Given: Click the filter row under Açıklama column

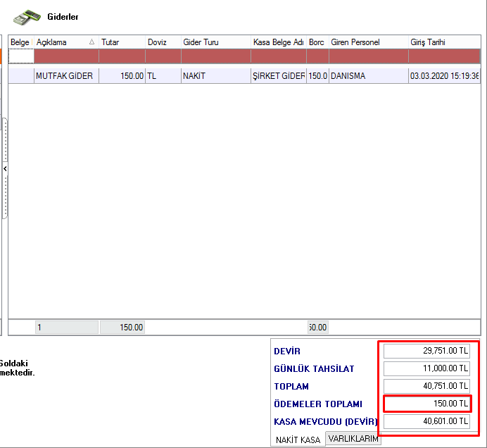Looking at the screenshot, I should click(66, 56).
